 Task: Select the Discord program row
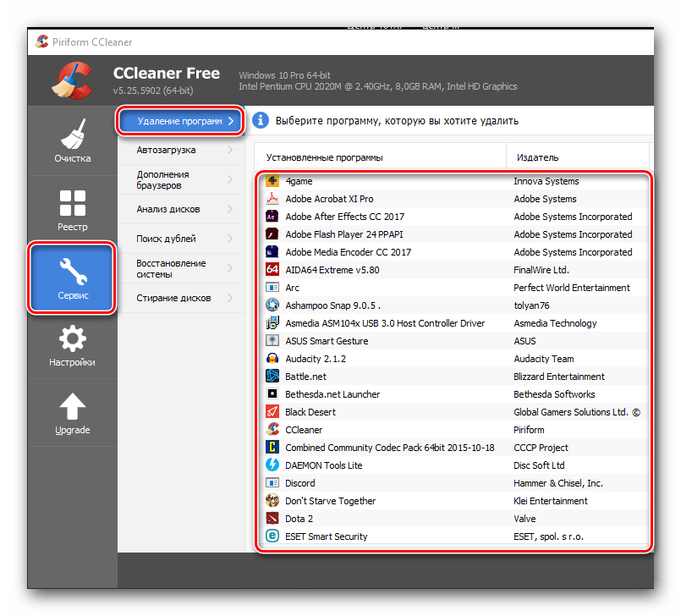[x=453, y=483]
